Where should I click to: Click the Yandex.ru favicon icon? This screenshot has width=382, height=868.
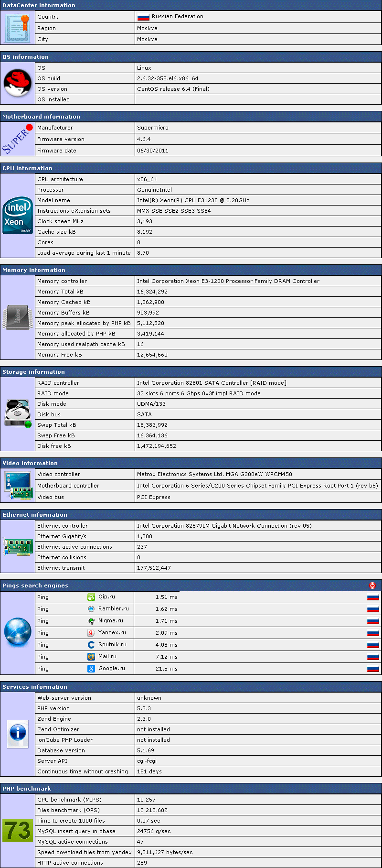[91, 633]
